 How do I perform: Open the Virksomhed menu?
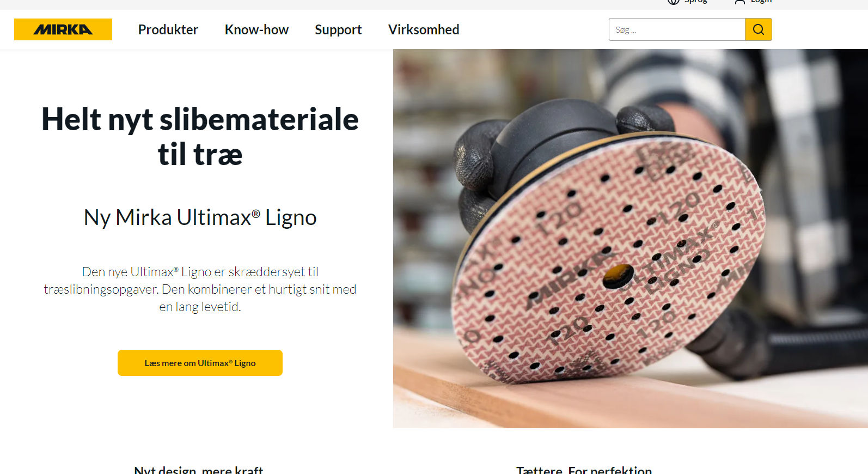click(424, 29)
